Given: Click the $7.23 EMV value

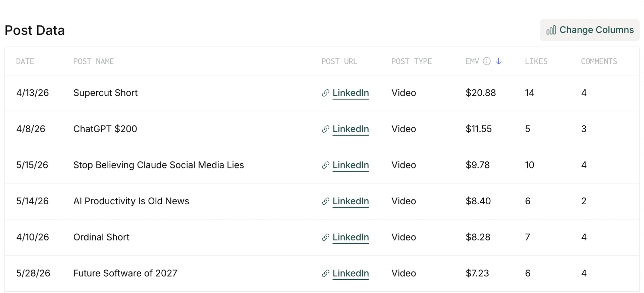Looking at the screenshot, I should click(x=477, y=273).
